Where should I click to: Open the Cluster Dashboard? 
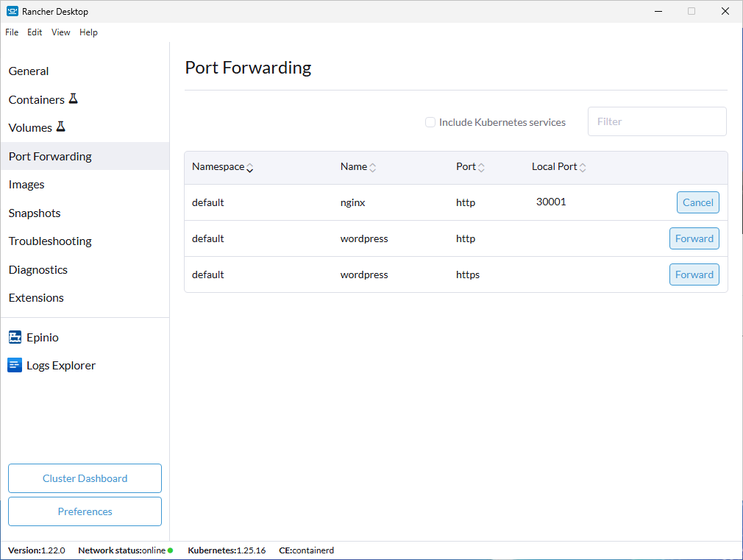point(85,478)
